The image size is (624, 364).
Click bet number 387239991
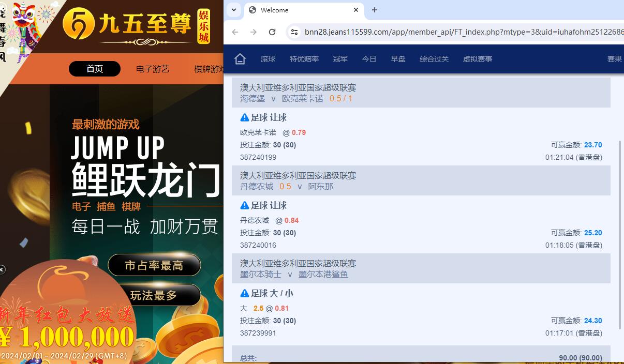[x=258, y=333]
